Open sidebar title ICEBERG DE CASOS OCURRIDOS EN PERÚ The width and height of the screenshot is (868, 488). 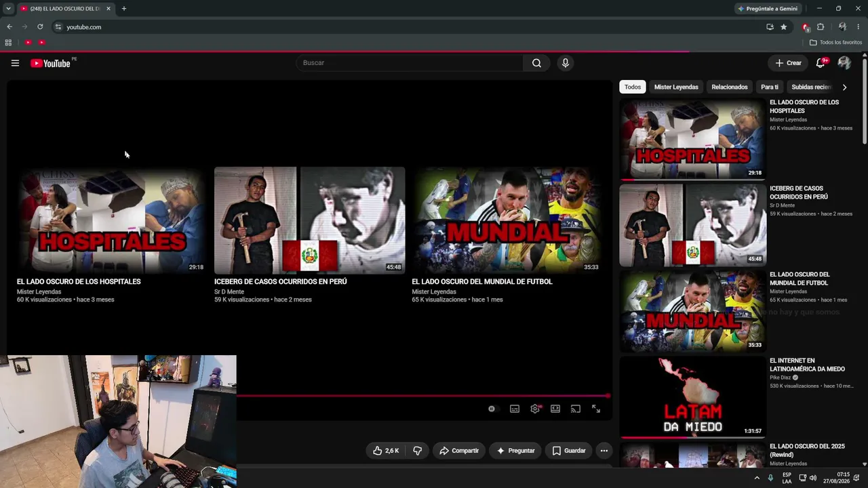799,192
